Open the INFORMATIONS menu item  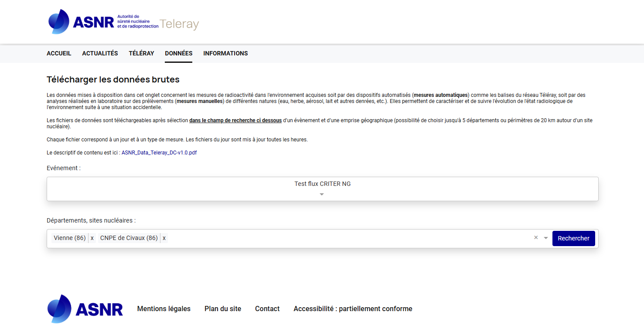tap(225, 53)
